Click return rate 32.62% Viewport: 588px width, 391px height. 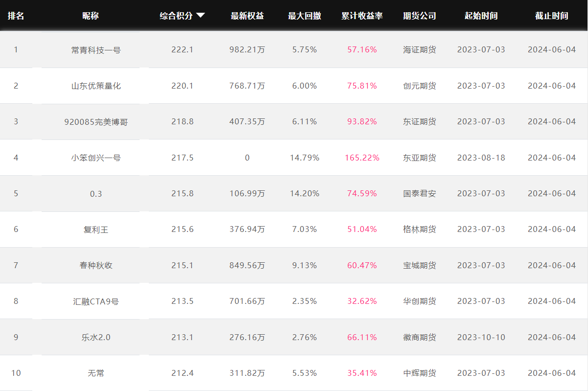pos(362,301)
